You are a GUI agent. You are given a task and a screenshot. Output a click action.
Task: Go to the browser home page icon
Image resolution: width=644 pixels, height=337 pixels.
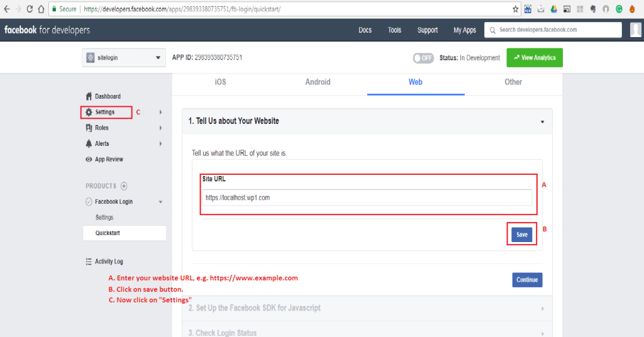point(41,9)
